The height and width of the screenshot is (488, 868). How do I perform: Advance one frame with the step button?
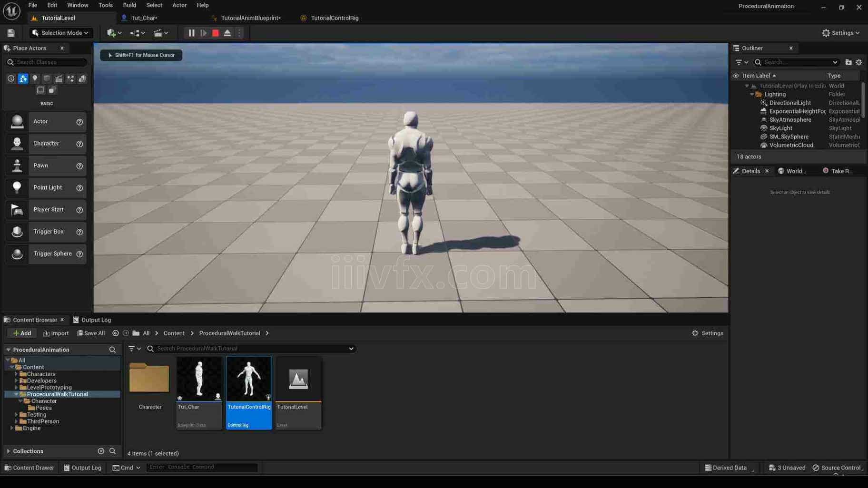pos(204,33)
